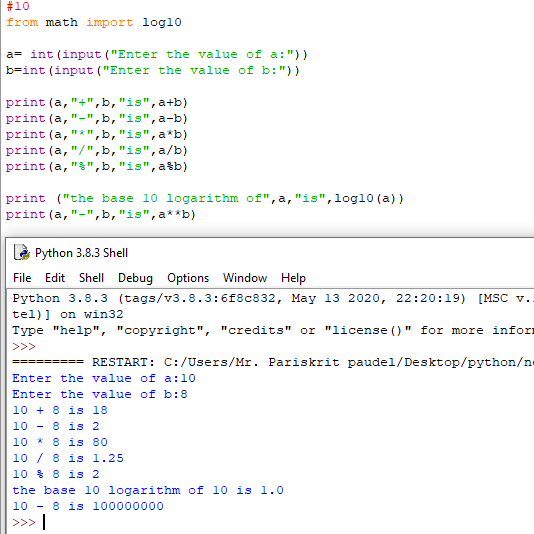Screen dimensions: 534x534
Task: Open the Help menu
Action: [x=293, y=278]
